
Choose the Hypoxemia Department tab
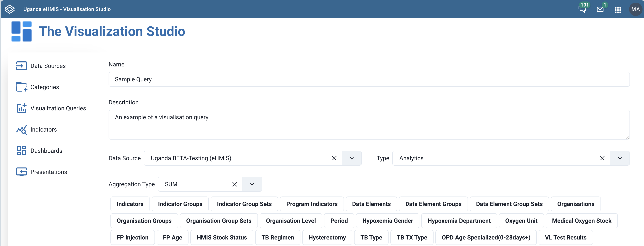tap(459, 221)
